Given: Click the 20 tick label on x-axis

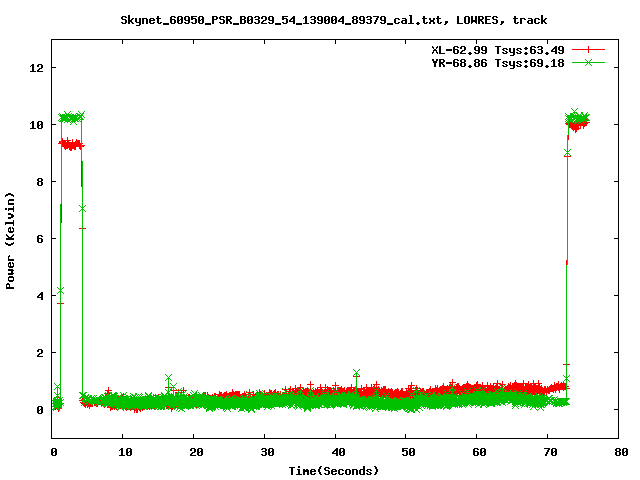Looking at the screenshot, I should [195, 452].
